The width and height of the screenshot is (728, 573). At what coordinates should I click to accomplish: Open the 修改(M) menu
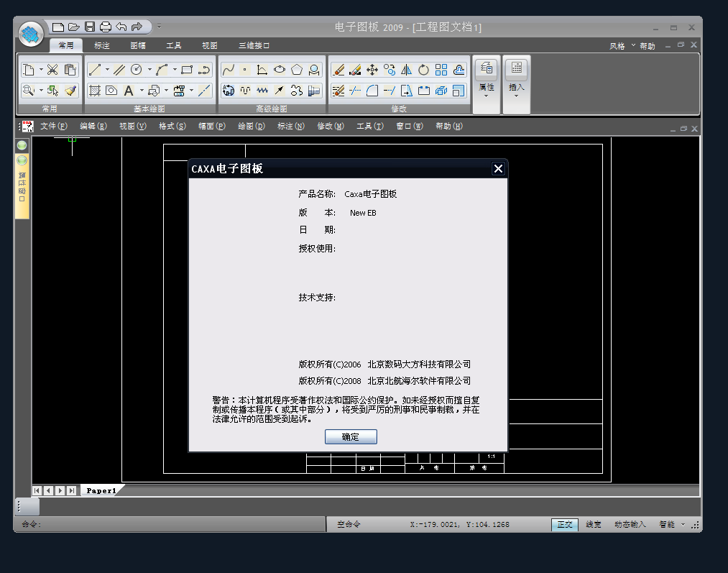pos(331,126)
